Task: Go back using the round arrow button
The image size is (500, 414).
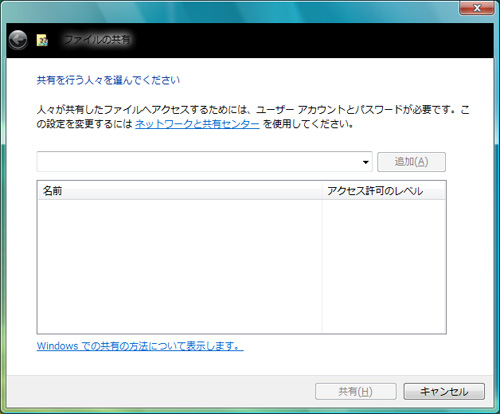Action: coord(18,40)
